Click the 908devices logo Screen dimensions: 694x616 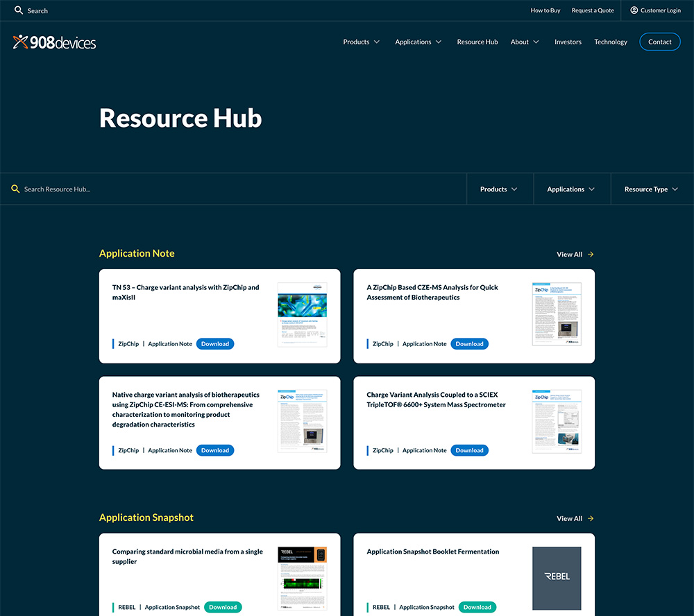[54, 42]
